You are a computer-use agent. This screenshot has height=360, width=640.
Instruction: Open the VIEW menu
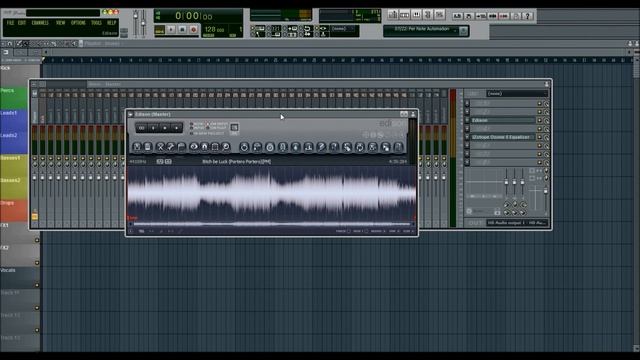[x=60, y=23]
